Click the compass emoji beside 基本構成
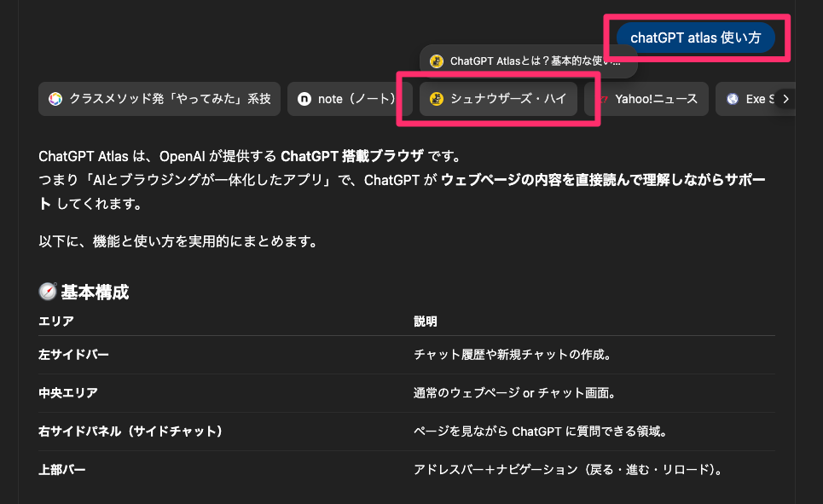The width and height of the screenshot is (823, 504). point(48,292)
